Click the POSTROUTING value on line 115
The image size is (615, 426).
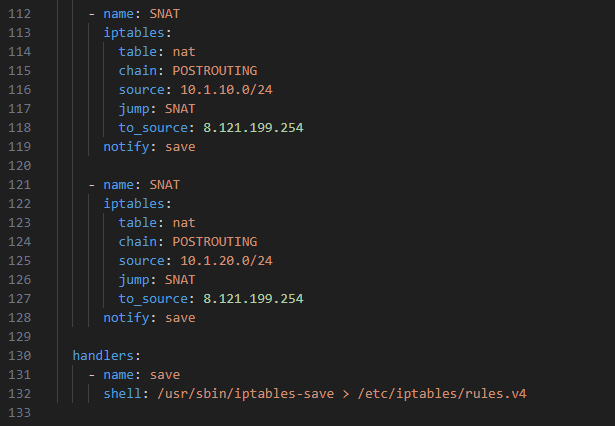[215, 71]
